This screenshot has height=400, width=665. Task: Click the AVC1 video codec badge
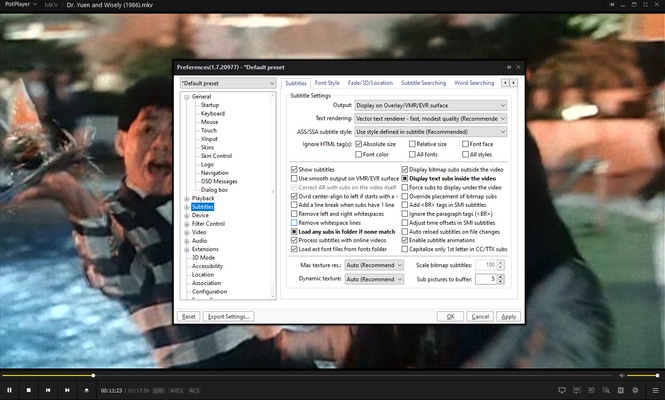[x=176, y=390]
